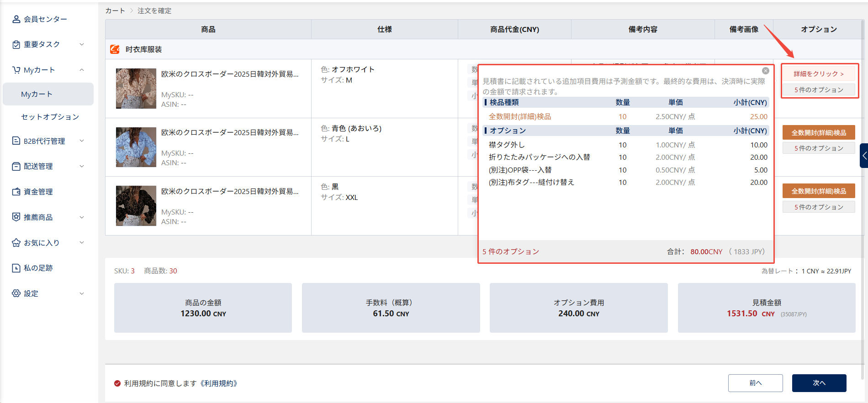Click the popup total 80.00CNY
This screenshot has height=403, width=868.
tap(706, 251)
